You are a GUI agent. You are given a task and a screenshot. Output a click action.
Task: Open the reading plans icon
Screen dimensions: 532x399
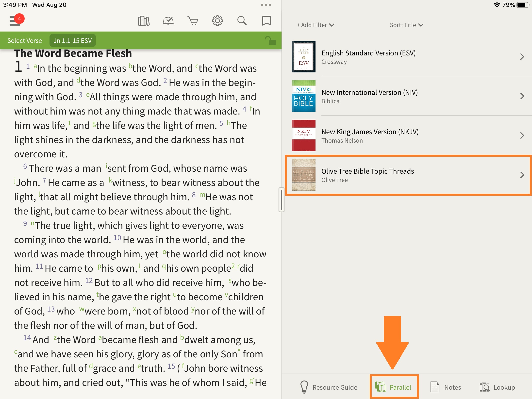point(168,21)
